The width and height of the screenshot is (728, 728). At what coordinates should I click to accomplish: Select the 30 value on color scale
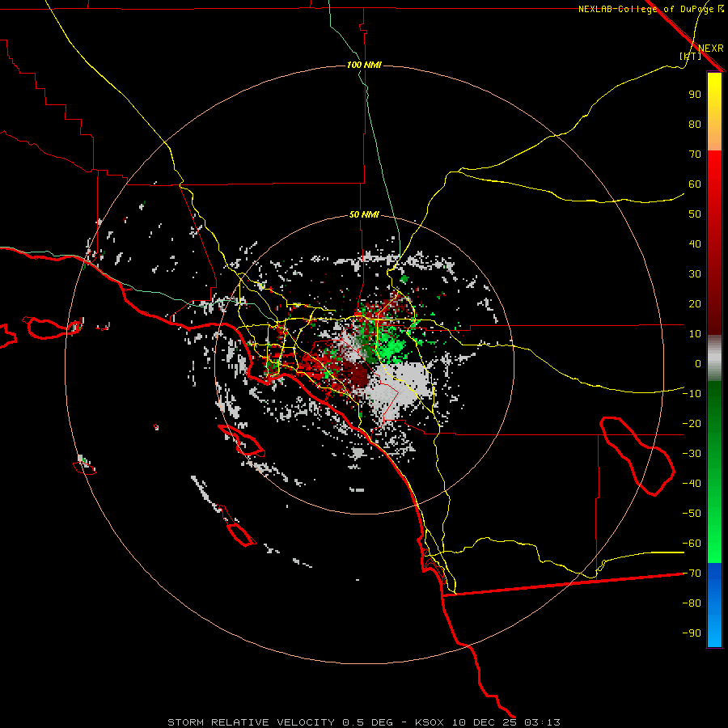[x=695, y=274]
